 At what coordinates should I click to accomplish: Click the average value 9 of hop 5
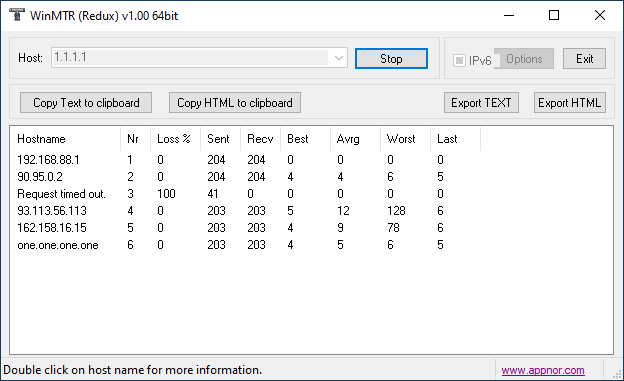pyautogui.click(x=340, y=228)
